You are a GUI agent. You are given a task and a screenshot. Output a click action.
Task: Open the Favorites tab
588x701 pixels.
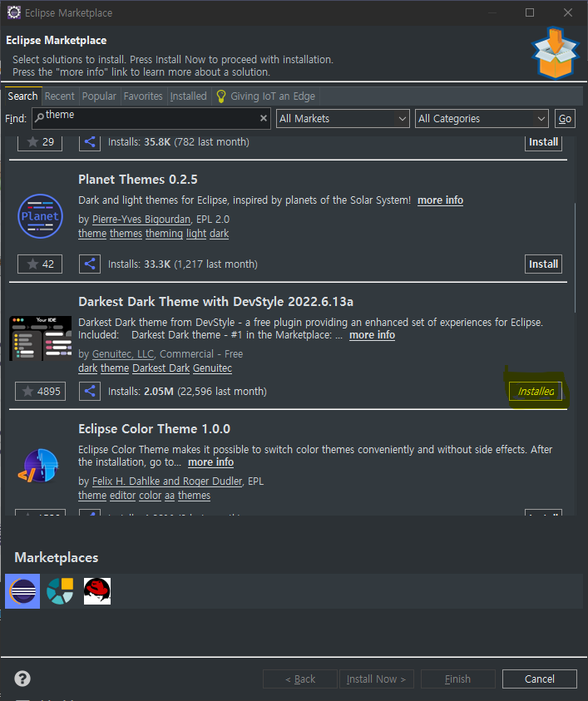pos(143,96)
